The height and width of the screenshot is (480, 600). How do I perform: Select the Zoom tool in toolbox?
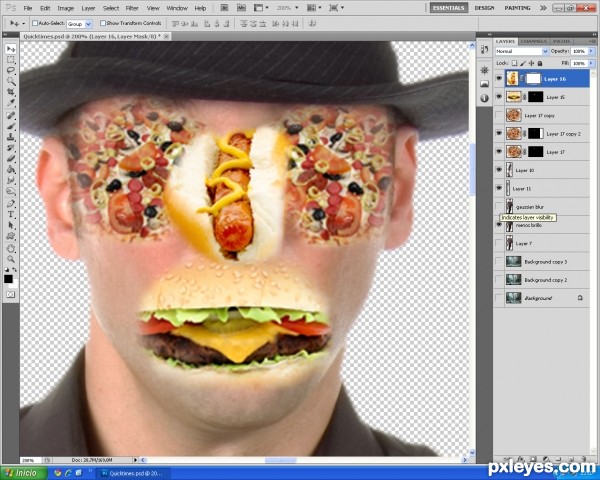coord(11,259)
